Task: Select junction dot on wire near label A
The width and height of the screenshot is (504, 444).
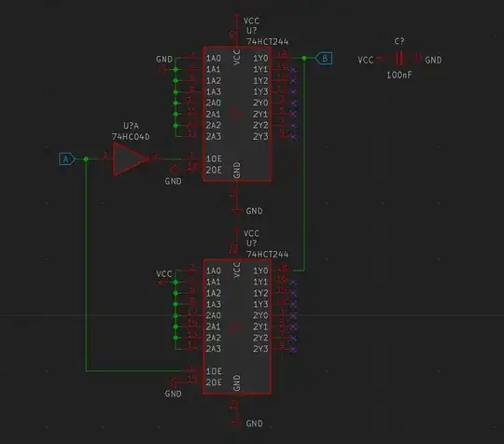Action: tap(86, 159)
